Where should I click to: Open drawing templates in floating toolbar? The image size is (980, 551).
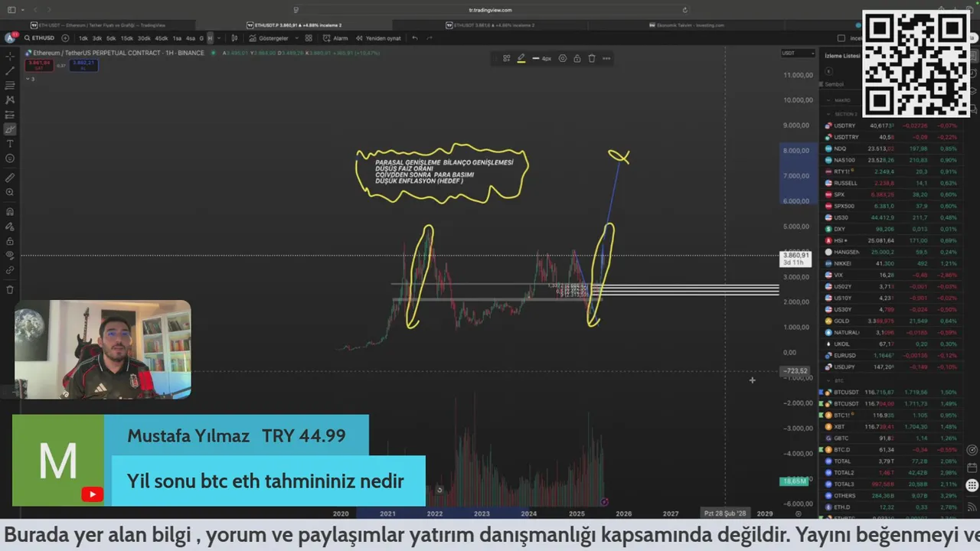[x=506, y=58]
